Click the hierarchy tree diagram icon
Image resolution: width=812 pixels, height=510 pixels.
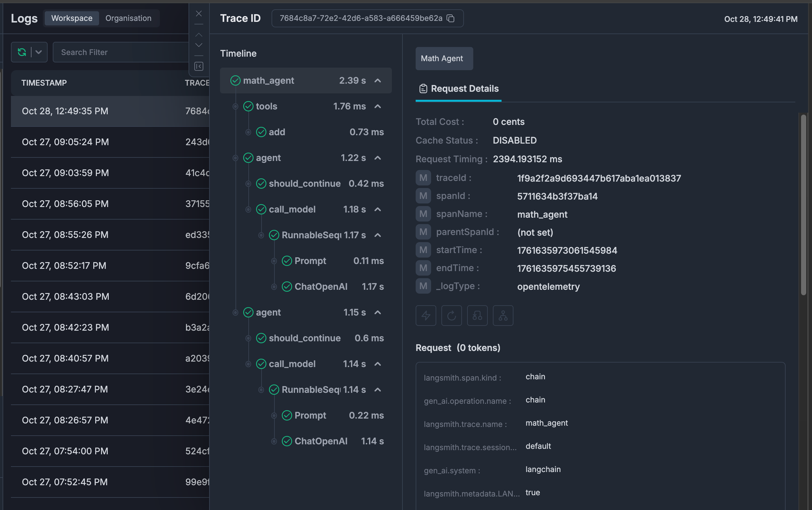tap(503, 315)
